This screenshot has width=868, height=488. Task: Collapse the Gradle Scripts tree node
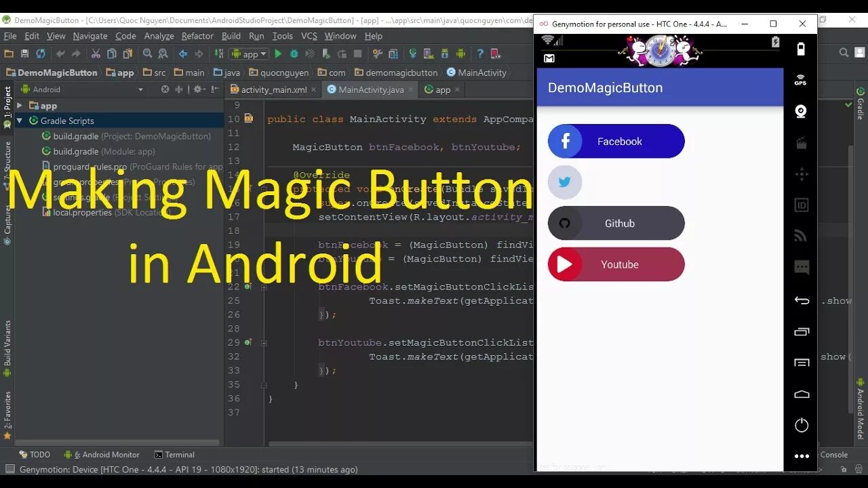(20, 121)
